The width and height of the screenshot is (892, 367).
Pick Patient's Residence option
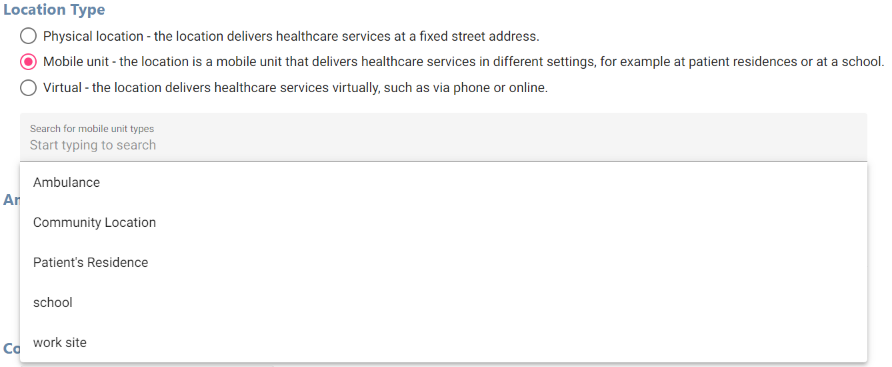[x=443, y=262]
